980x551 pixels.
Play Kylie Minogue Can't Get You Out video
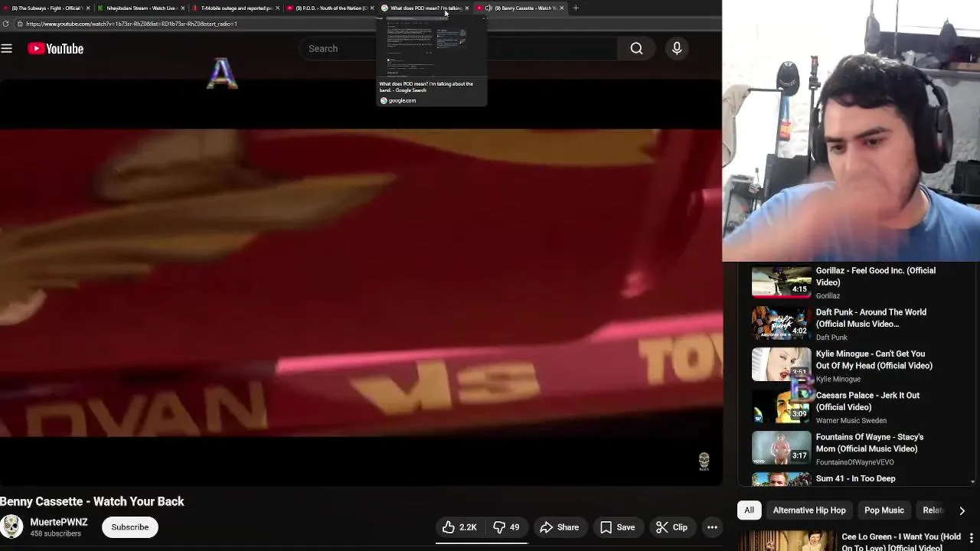pos(781,364)
